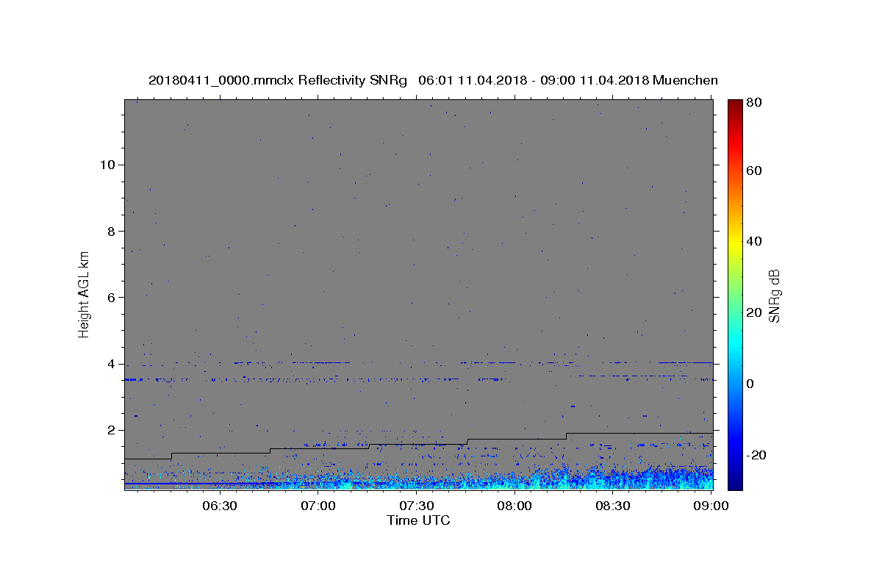882x588 pixels.
Task: Click the colorbar value 80
Action: coord(753,103)
